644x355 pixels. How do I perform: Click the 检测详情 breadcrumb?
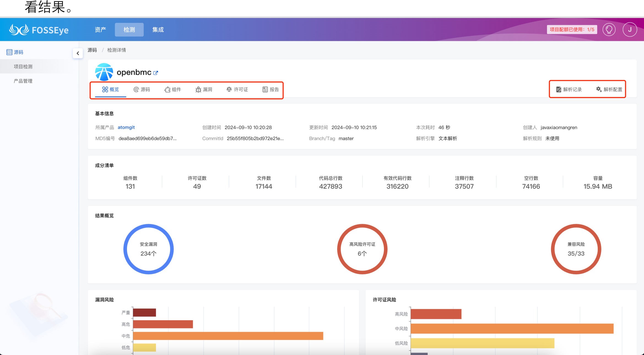pos(117,50)
